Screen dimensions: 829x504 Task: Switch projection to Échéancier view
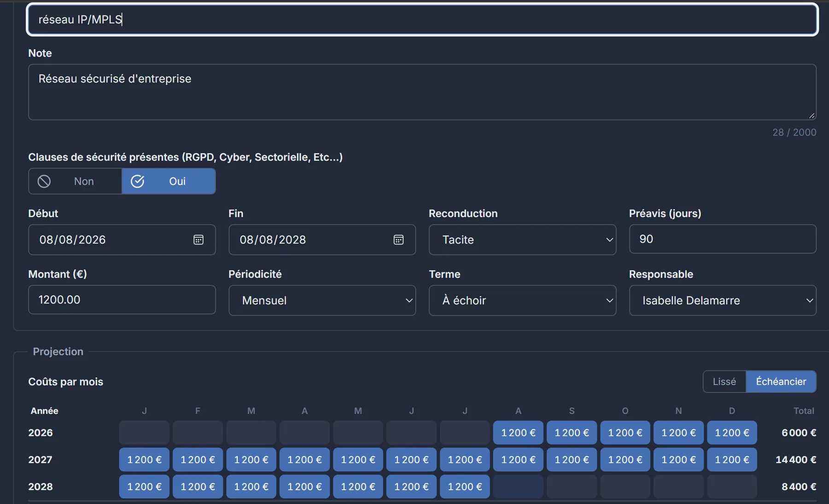tap(781, 382)
